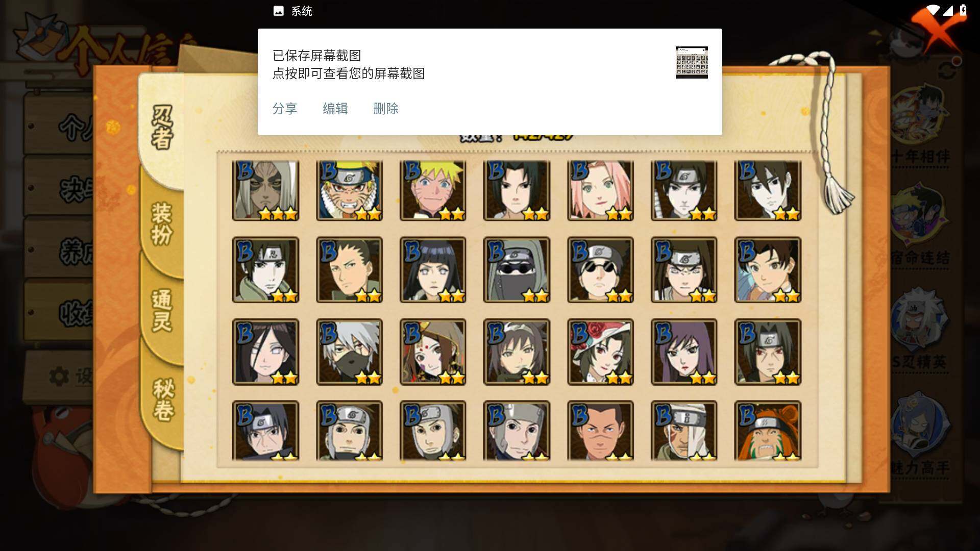Pick the white-haired face-painted ninja portrait
This screenshot has height=551, width=980.
[x=265, y=190]
